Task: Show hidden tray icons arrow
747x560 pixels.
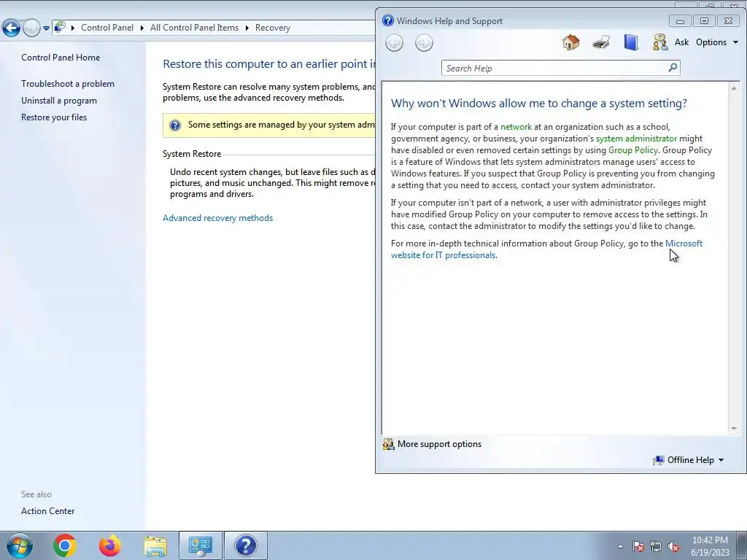Action: coord(620,545)
